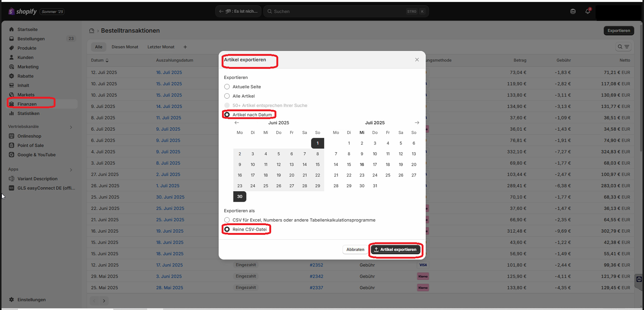Go to previous calendar month arrow
The image size is (644, 310).
click(x=237, y=123)
